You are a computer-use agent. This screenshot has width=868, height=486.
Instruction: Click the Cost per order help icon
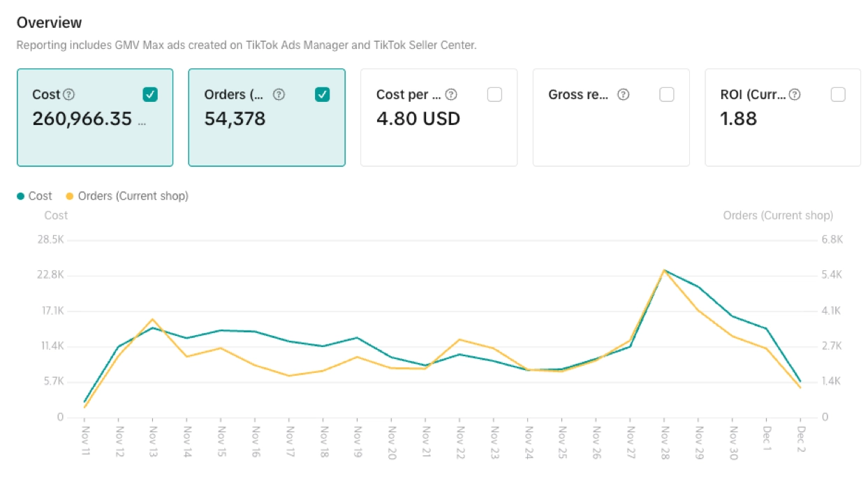[451, 95]
